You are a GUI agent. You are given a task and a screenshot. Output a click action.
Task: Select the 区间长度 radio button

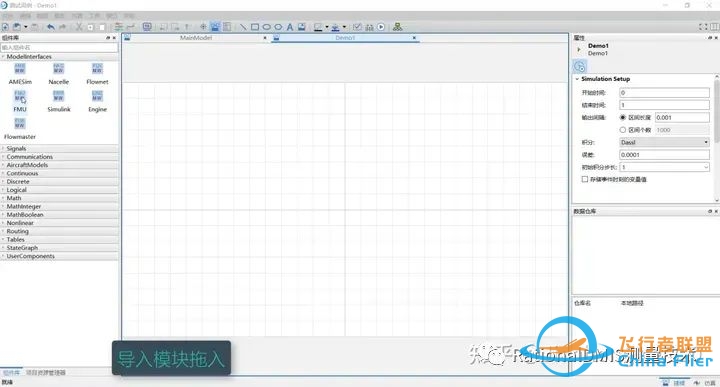[623, 118]
